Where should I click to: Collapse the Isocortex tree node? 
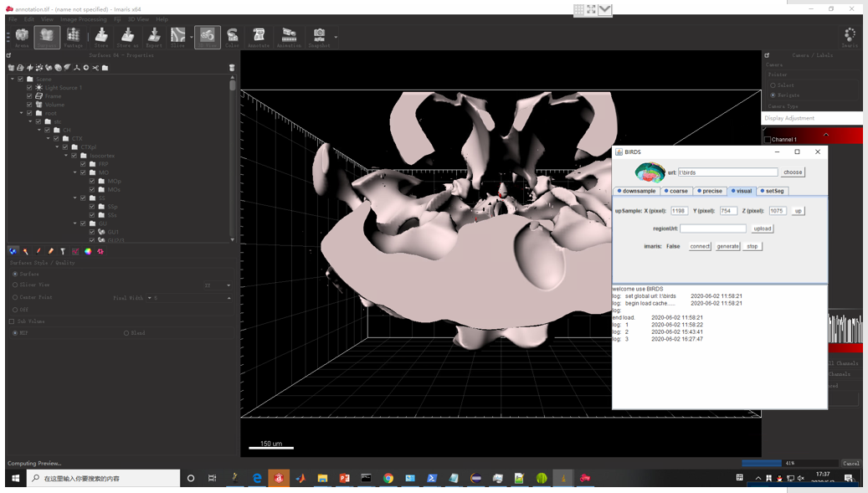point(66,156)
